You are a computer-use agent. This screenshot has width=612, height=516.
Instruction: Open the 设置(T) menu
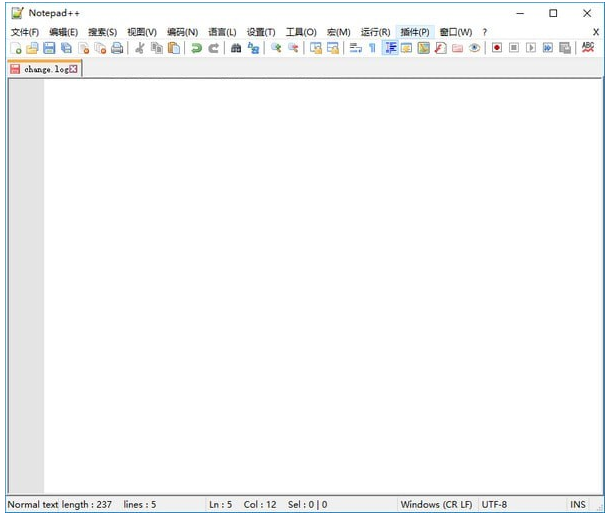[x=261, y=32]
